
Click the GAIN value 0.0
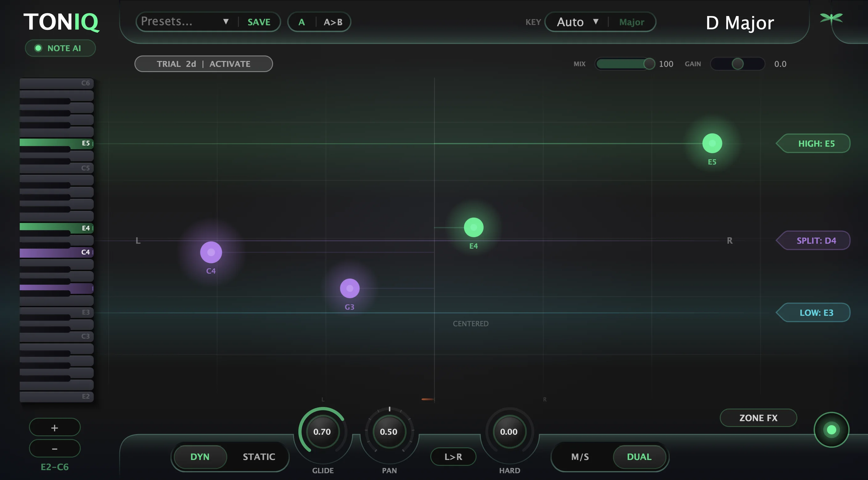(780, 64)
